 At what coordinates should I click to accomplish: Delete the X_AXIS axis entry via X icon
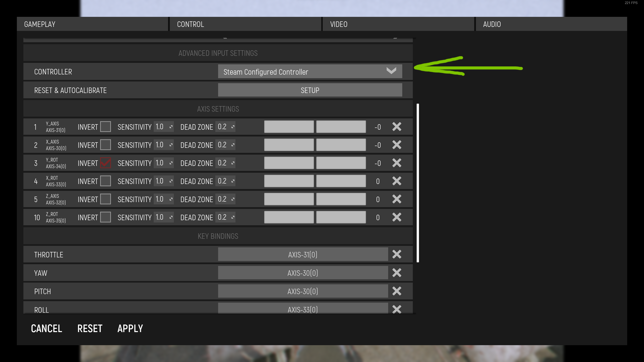[397, 145]
